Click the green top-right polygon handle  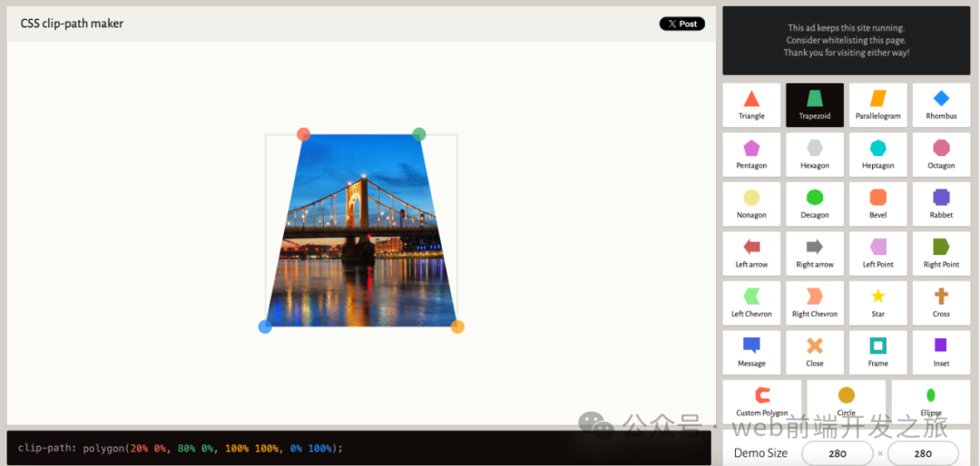point(418,134)
